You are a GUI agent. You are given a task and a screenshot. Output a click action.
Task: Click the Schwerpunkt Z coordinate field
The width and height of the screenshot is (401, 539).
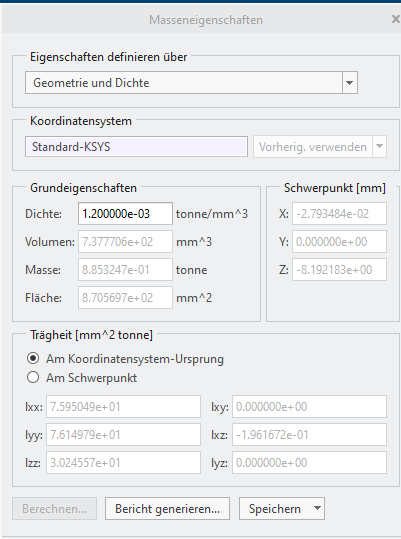click(x=339, y=270)
